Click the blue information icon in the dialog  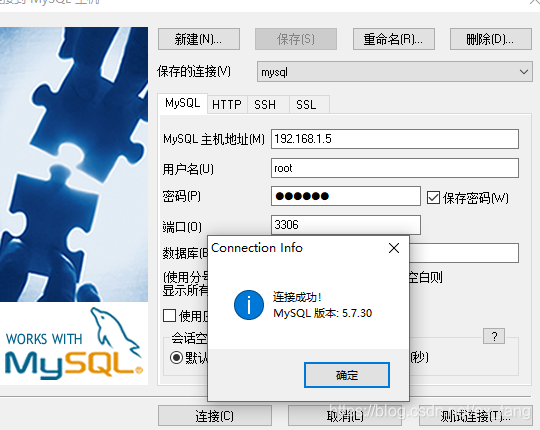click(249, 305)
